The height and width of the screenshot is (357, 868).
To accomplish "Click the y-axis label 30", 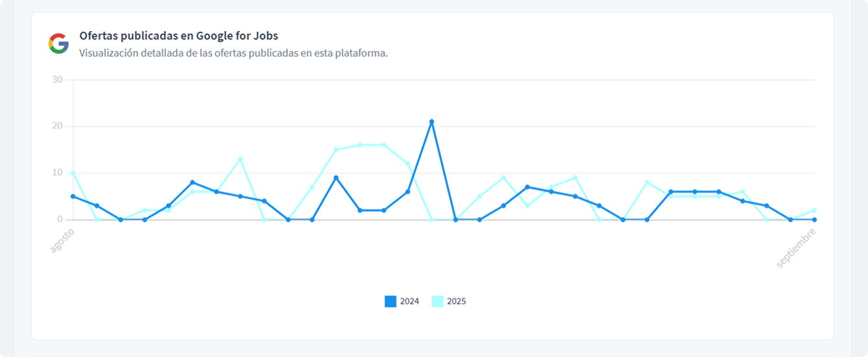I will [x=57, y=80].
